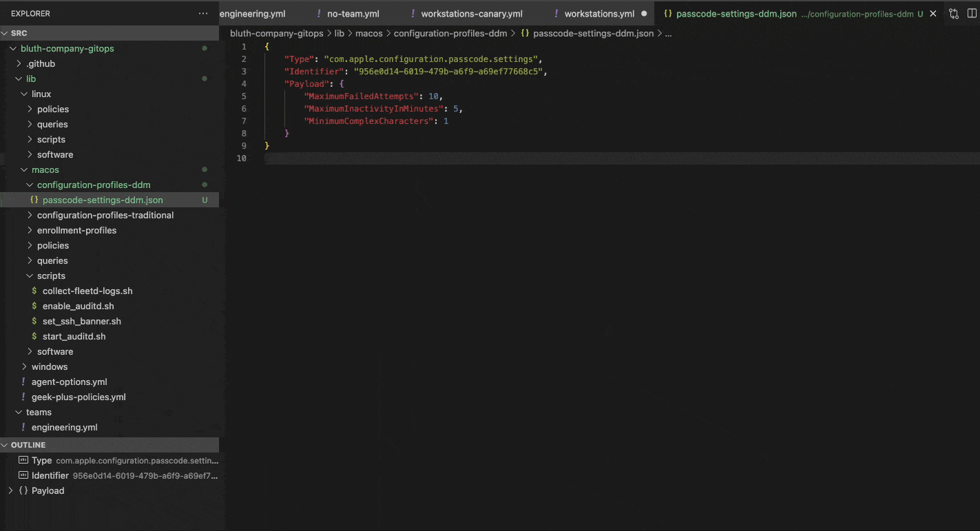Click YAML icon on workstations-canary.yml tab
This screenshot has height=531, width=980.
(413, 14)
